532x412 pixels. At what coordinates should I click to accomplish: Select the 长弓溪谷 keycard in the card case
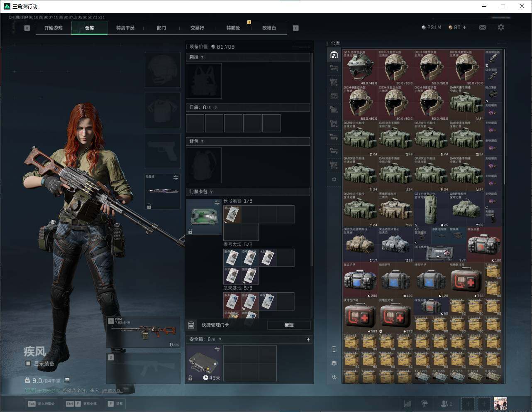(x=232, y=214)
